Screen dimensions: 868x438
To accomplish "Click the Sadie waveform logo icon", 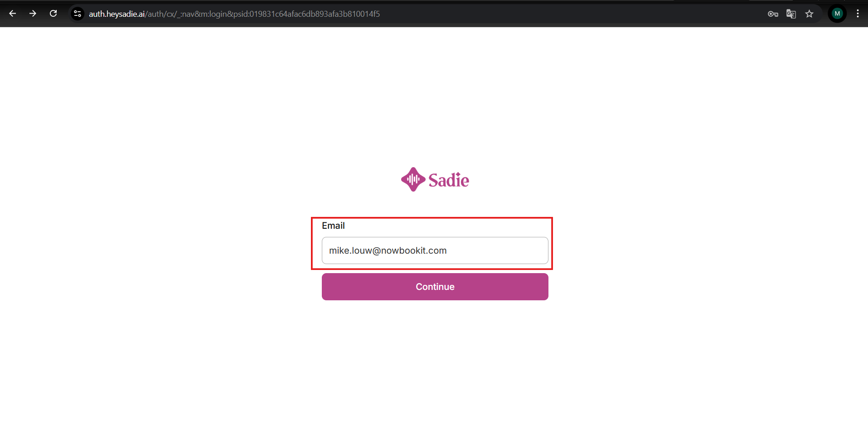I will (413, 179).
